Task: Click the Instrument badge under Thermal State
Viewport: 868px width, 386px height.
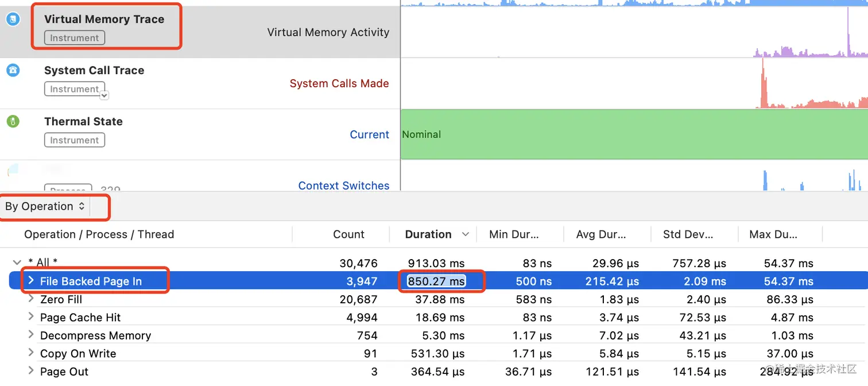Action: point(74,140)
